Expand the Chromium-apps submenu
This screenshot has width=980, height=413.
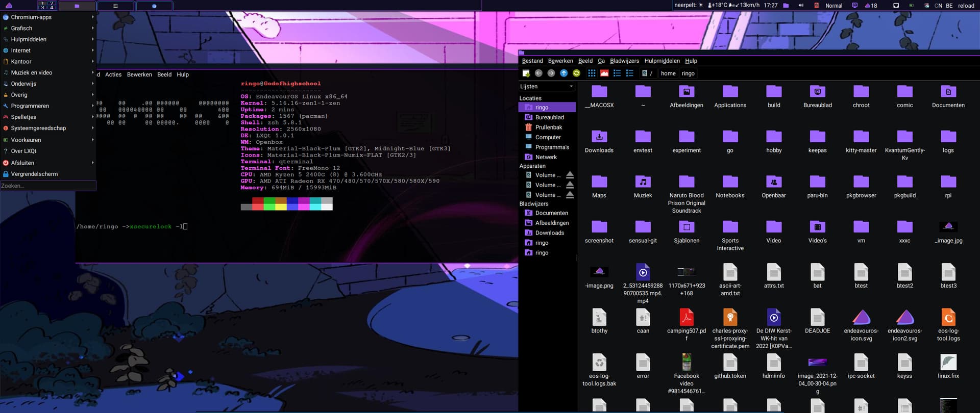48,17
